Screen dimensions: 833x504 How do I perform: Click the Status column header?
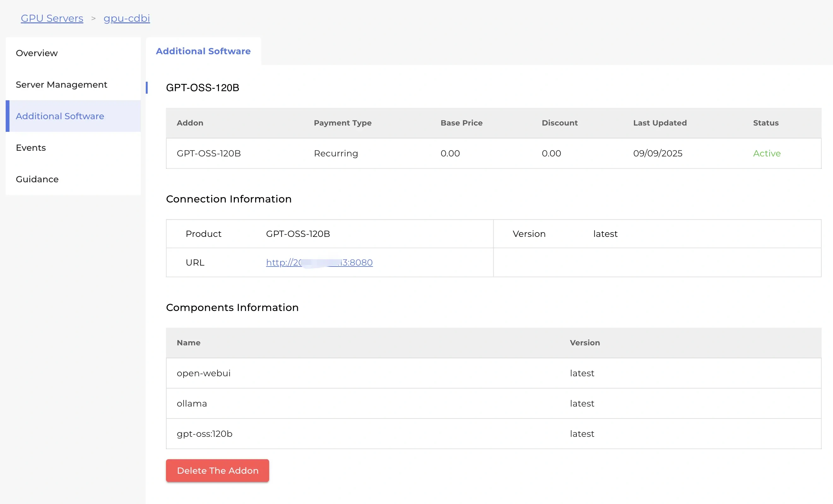pyautogui.click(x=766, y=123)
